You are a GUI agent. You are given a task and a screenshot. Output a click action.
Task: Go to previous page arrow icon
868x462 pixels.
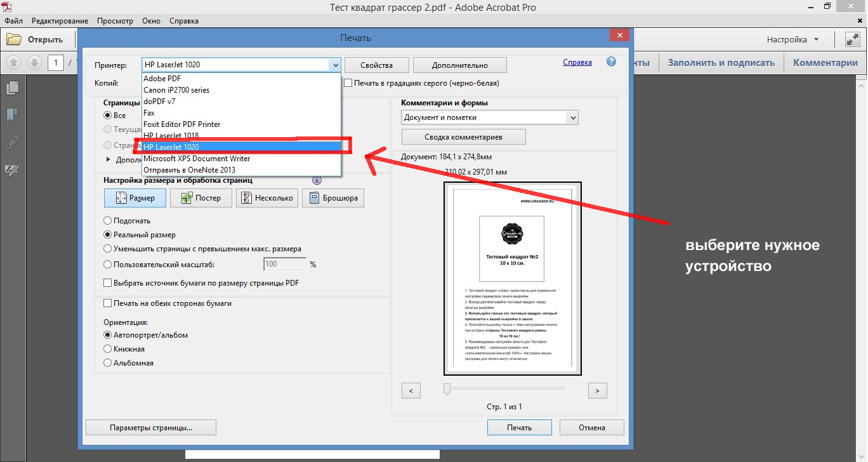tap(14, 62)
